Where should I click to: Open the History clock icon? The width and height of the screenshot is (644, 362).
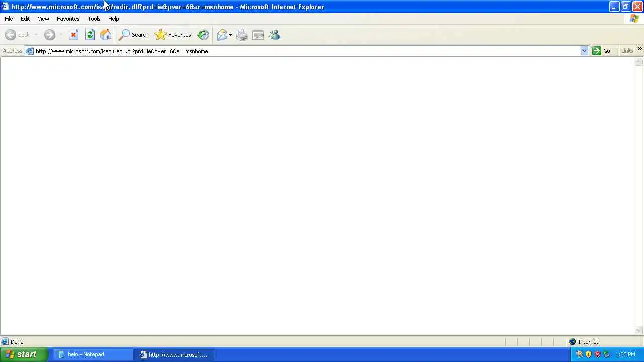203,35
